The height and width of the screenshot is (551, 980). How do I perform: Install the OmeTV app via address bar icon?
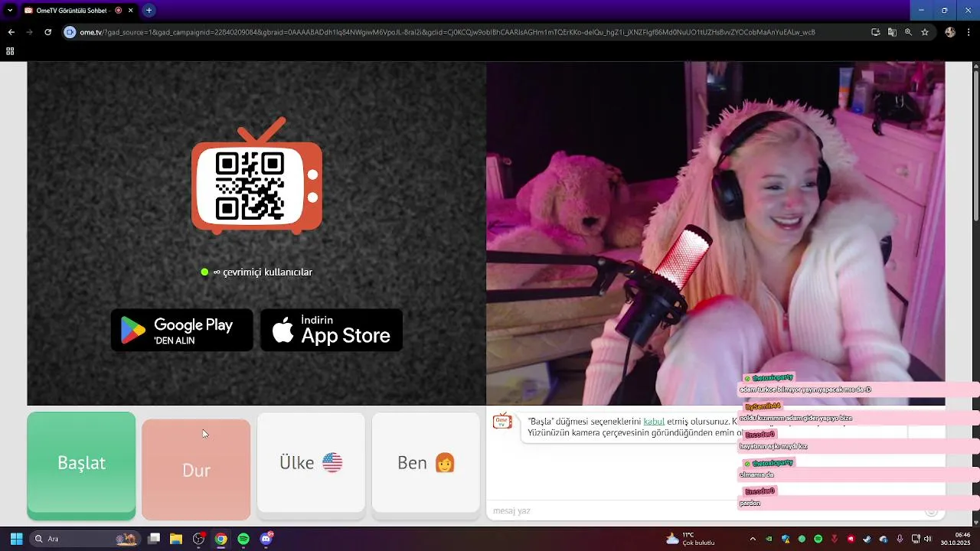876,32
